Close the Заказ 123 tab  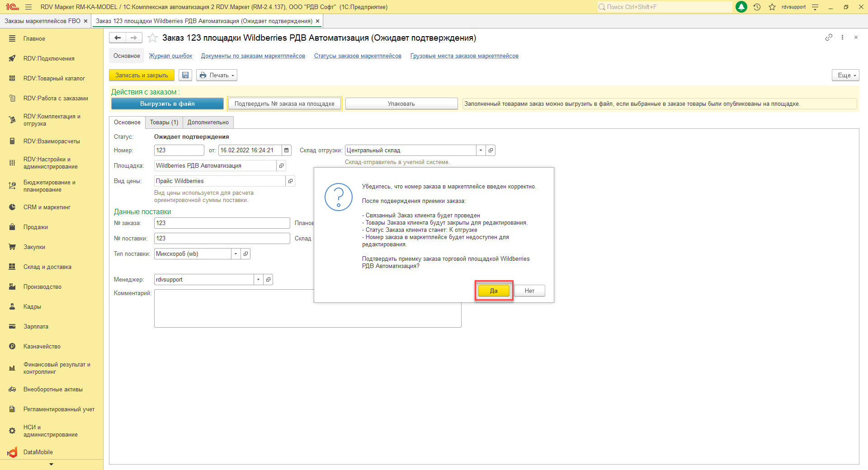[317, 21]
